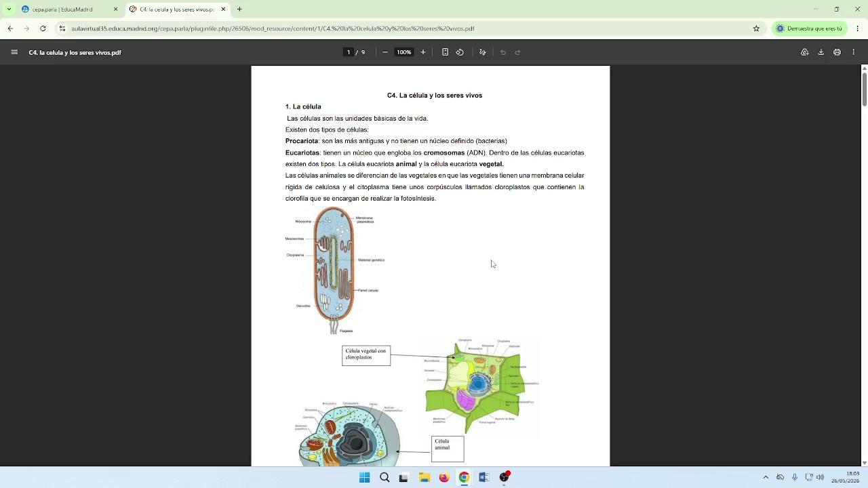This screenshot has width=868, height=488.
Task: Save the PDF to Google Drive
Action: [x=804, y=52]
